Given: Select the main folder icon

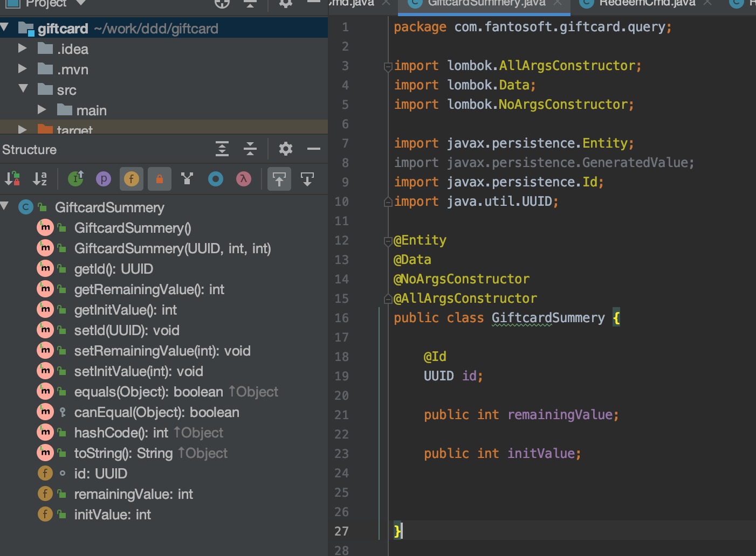Looking at the screenshot, I should point(65,110).
